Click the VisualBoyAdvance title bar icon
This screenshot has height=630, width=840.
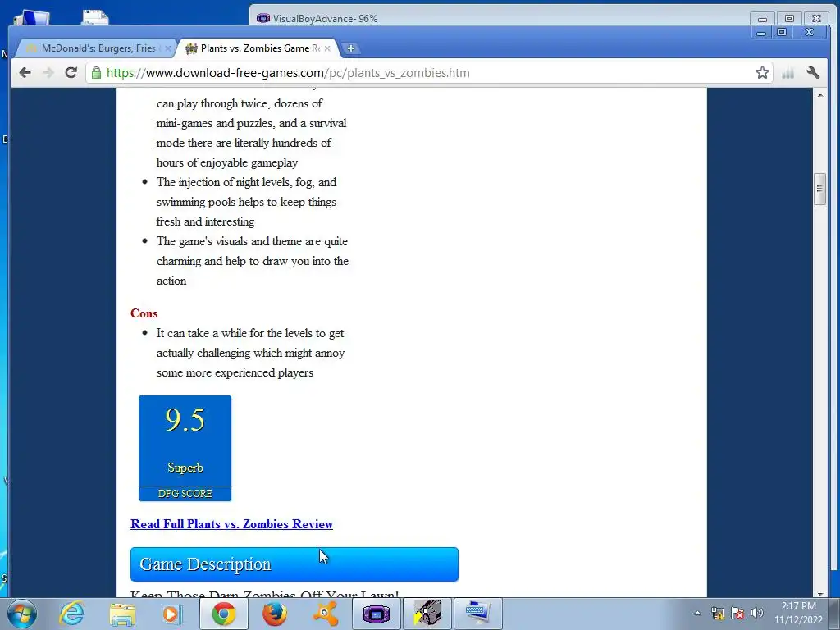(263, 18)
